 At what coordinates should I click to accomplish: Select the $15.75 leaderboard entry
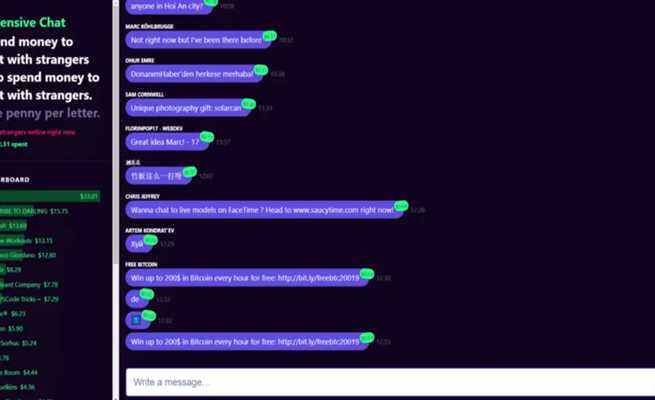click(34, 211)
